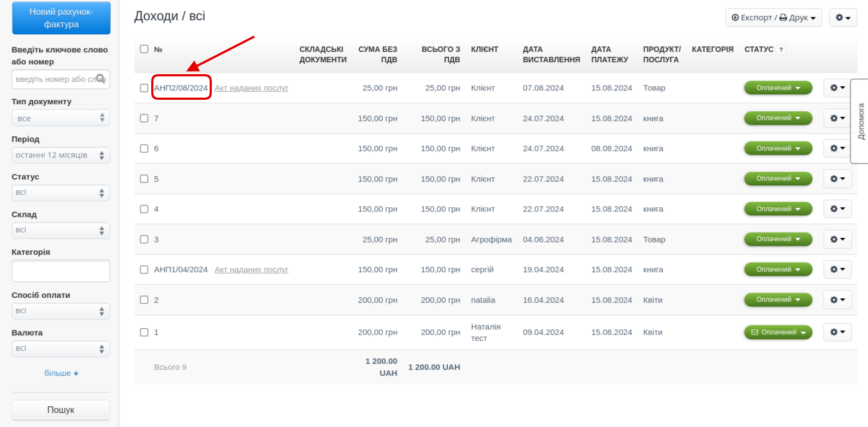
Task: Open gear actions for the Агрофірма invoice
Action: pyautogui.click(x=837, y=239)
